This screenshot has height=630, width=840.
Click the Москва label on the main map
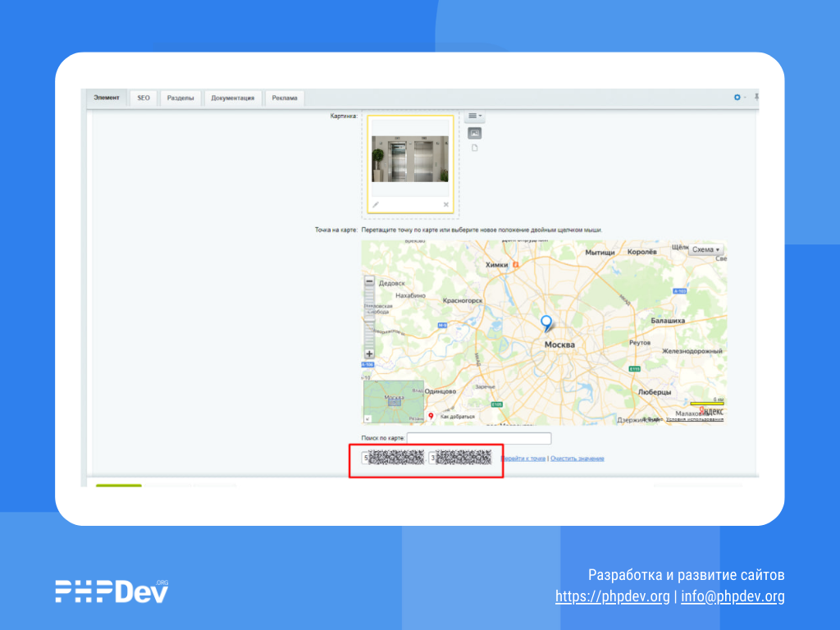point(559,345)
